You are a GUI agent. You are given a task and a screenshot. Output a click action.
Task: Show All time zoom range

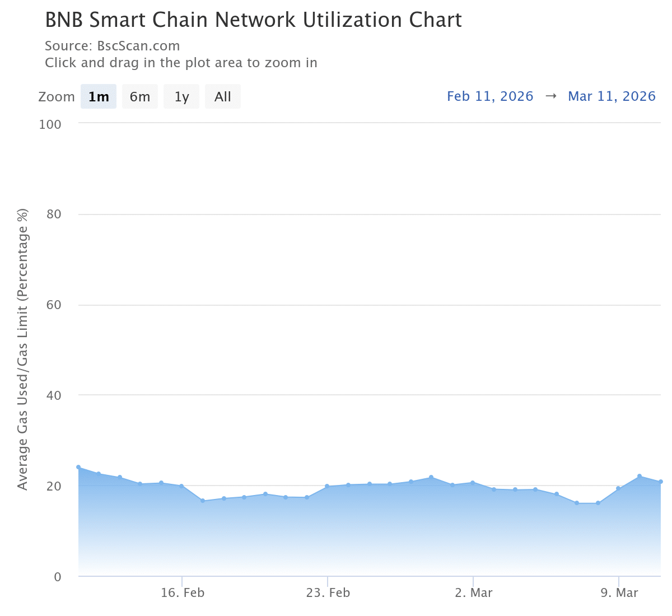click(222, 97)
